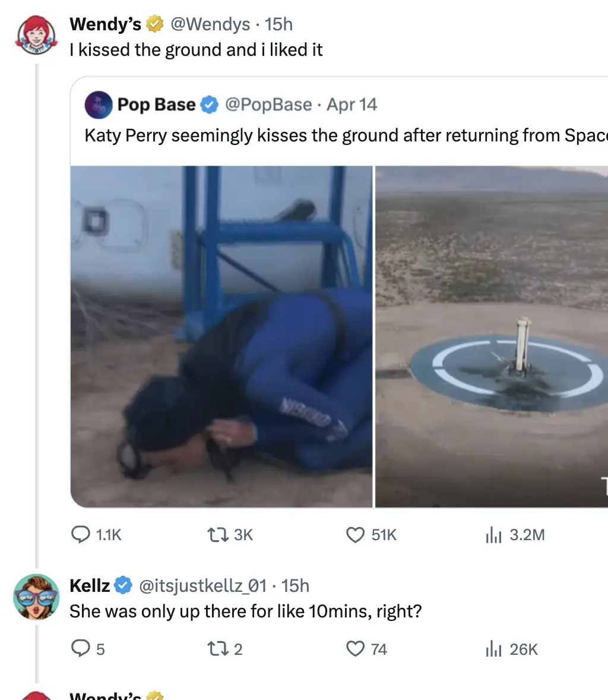This screenshot has height=700, width=608.
Task: Repost Kellz's reply using the retweet icon
Action: point(216,649)
